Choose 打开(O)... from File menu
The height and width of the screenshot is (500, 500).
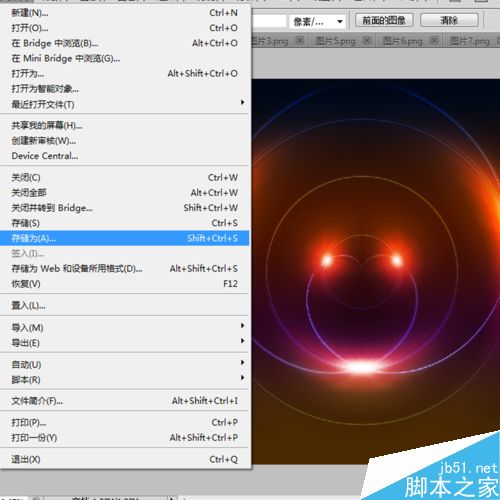click(125, 28)
